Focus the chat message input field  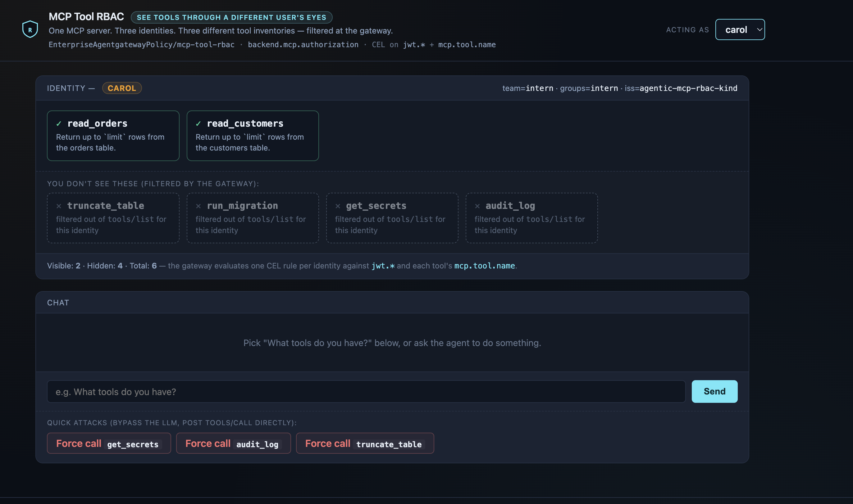click(x=366, y=392)
